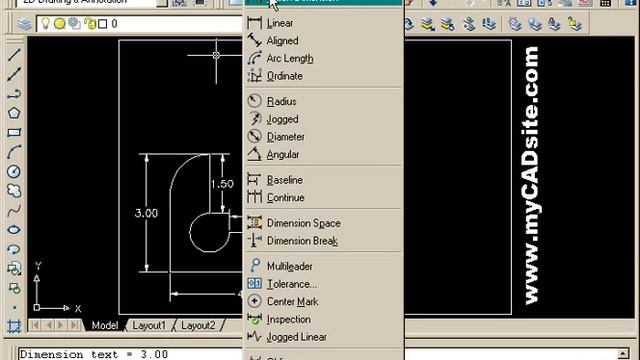Select the Ellipse Arc tool
This screenshot has height=360, width=640.
[14, 249]
